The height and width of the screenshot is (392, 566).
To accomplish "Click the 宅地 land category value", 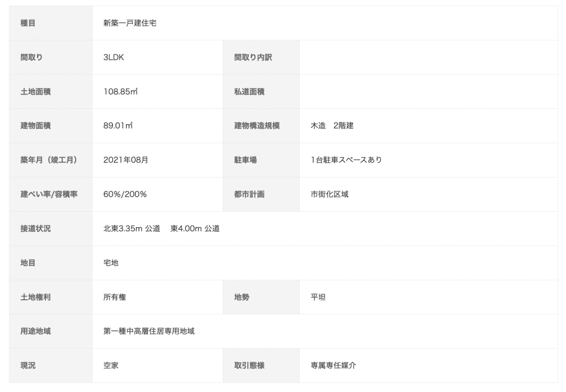I will coord(111,263).
